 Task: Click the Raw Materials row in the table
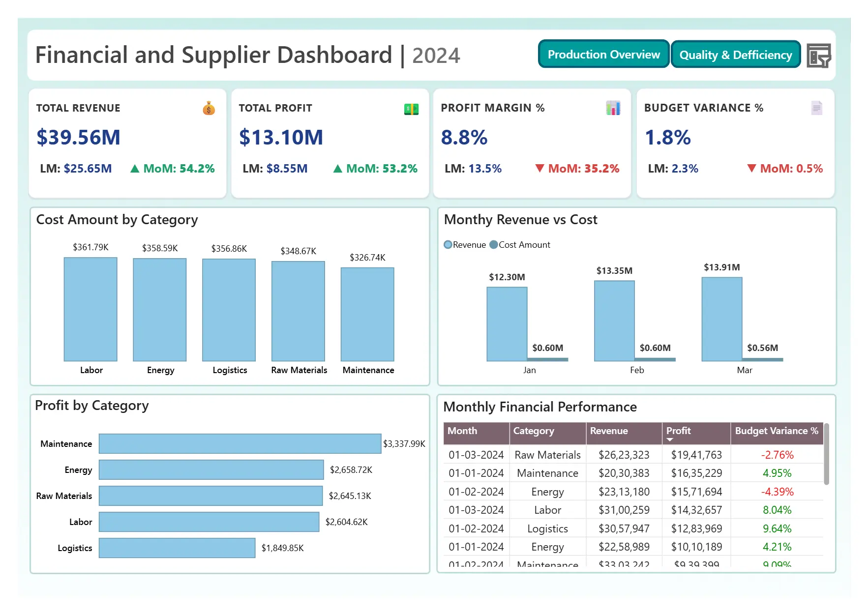[x=547, y=455]
